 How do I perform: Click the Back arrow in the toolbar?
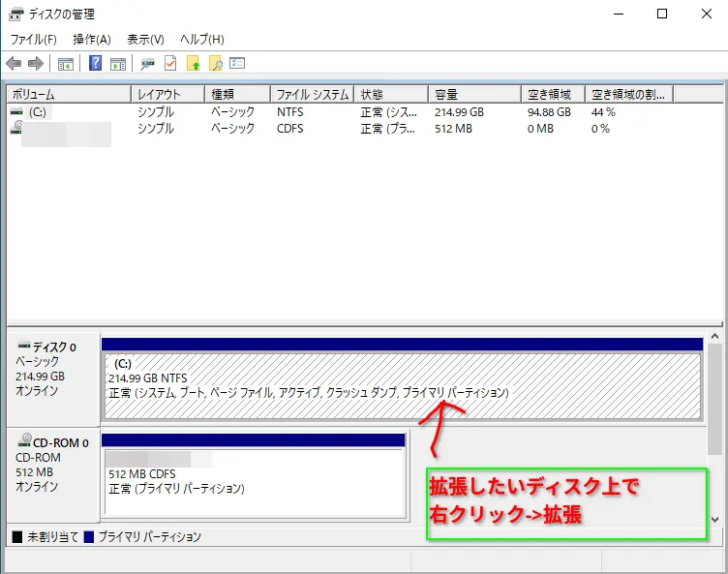pyautogui.click(x=14, y=64)
